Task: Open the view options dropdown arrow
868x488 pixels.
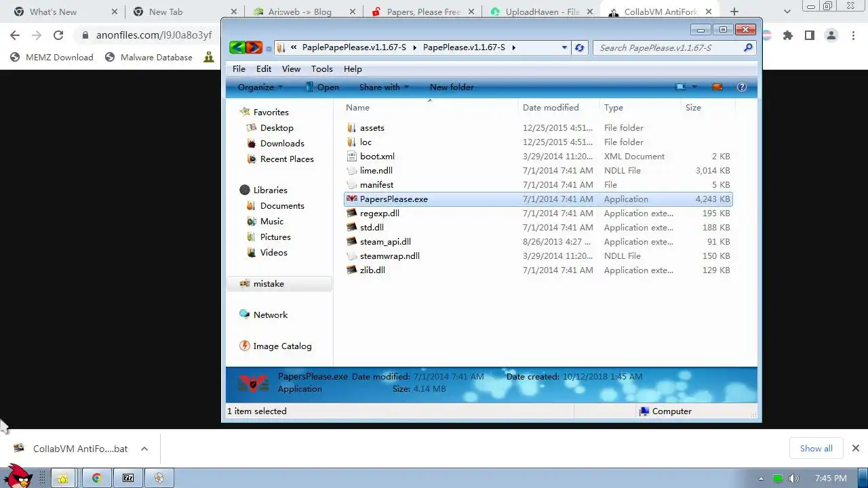Action: [x=694, y=87]
